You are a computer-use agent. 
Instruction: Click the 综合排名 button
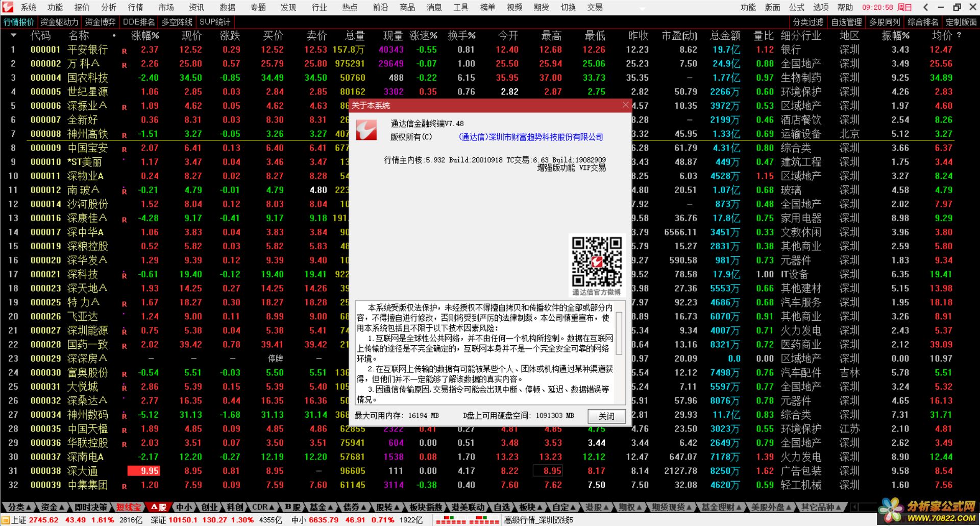click(x=923, y=22)
